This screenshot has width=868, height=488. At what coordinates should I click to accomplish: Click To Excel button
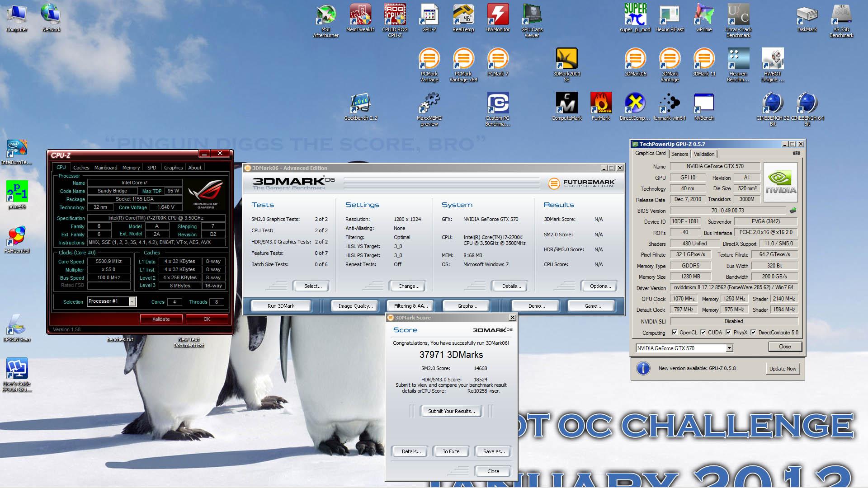pyautogui.click(x=451, y=451)
